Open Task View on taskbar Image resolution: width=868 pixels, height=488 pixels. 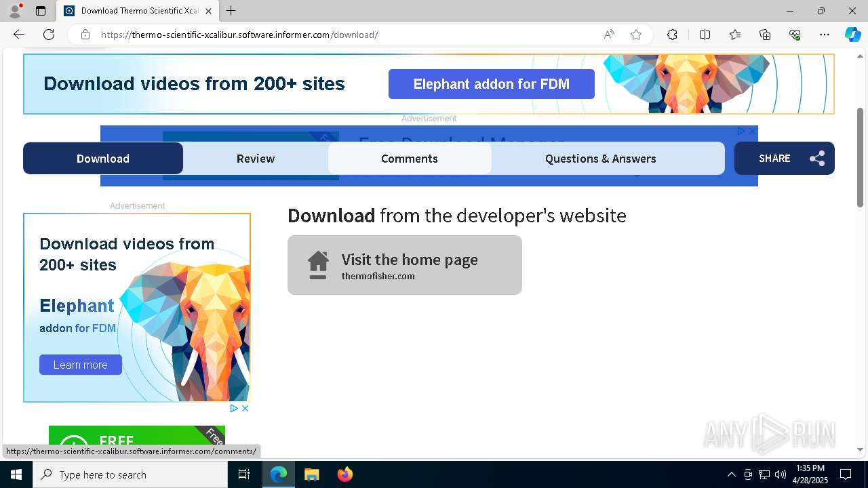coord(244,474)
